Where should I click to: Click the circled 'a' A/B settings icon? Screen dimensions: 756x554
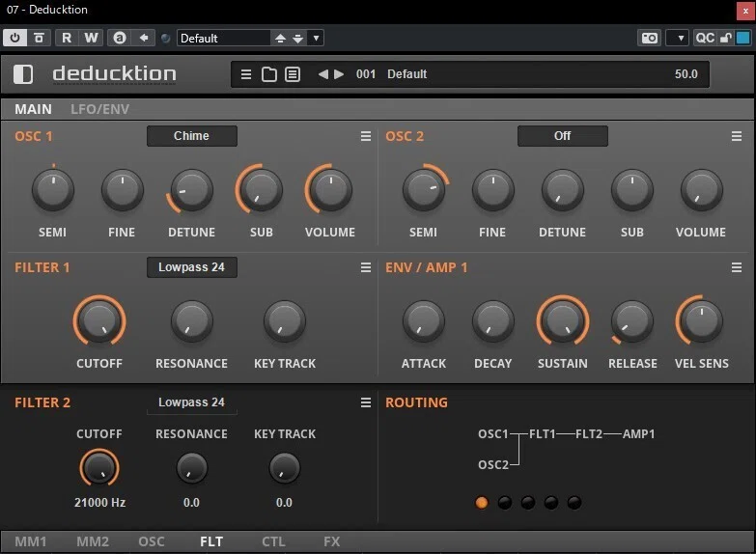120,38
